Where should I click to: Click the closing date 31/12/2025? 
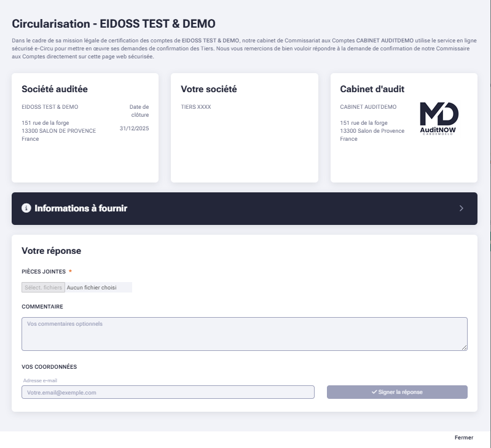[134, 128]
